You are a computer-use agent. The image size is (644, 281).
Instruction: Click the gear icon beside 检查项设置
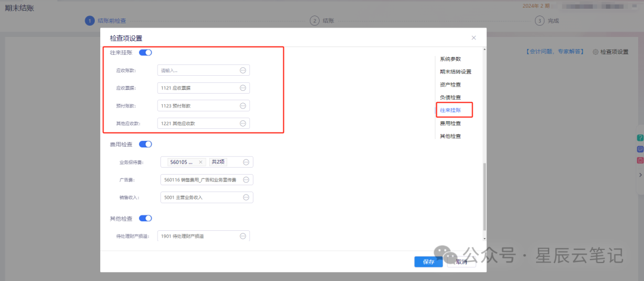tap(595, 52)
